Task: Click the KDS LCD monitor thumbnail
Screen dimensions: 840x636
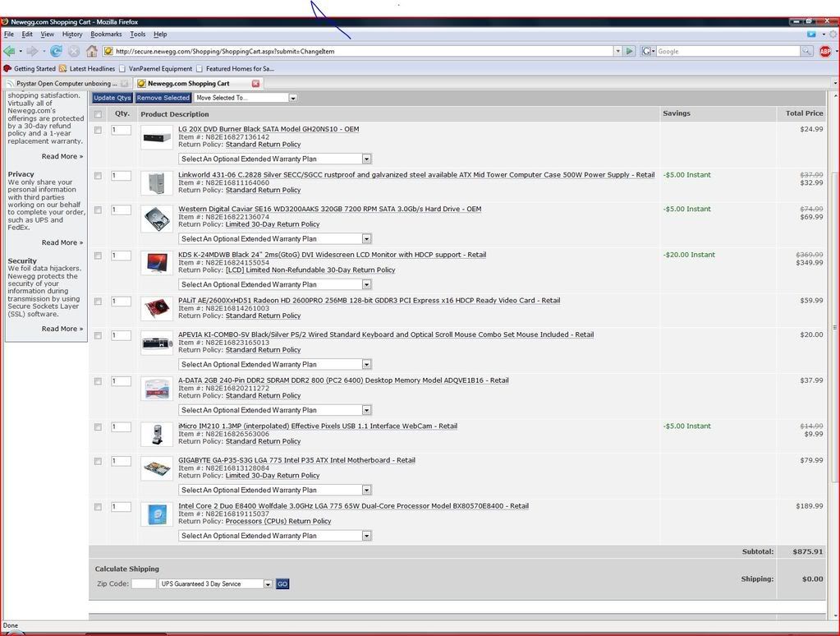Action: [157, 263]
